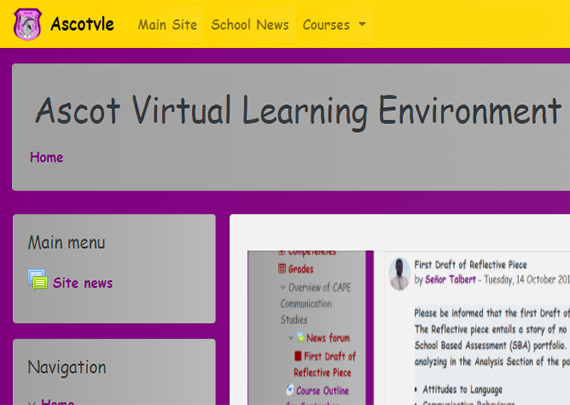Image resolution: width=570 pixels, height=405 pixels.
Task: Select Overview of CAPE Communication Studies item
Action: (316, 304)
